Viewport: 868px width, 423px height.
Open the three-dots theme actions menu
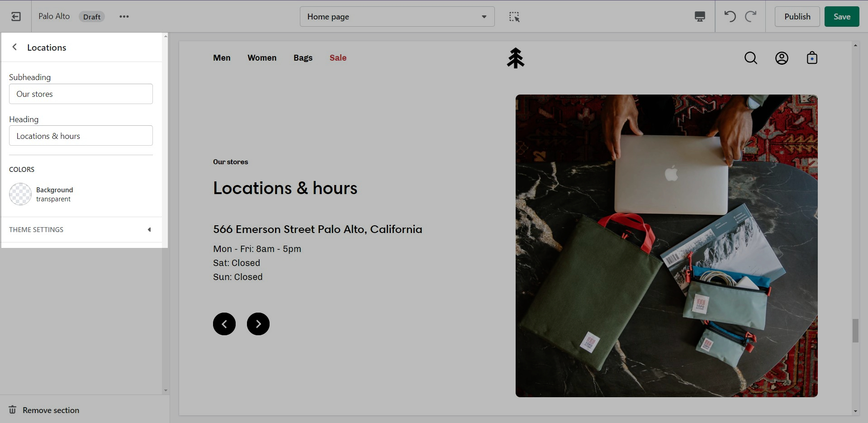coord(124,17)
